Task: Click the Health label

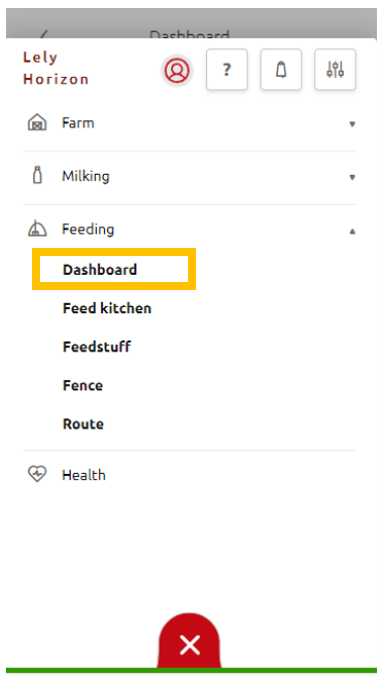Action: click(84, 475)
